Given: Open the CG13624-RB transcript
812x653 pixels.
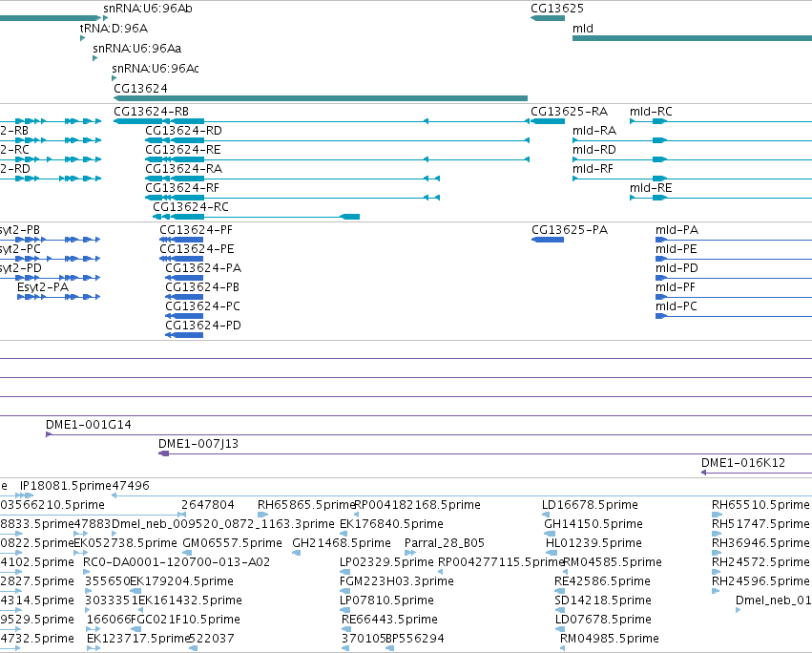Looking at the screenshot, I should [151, 112].
